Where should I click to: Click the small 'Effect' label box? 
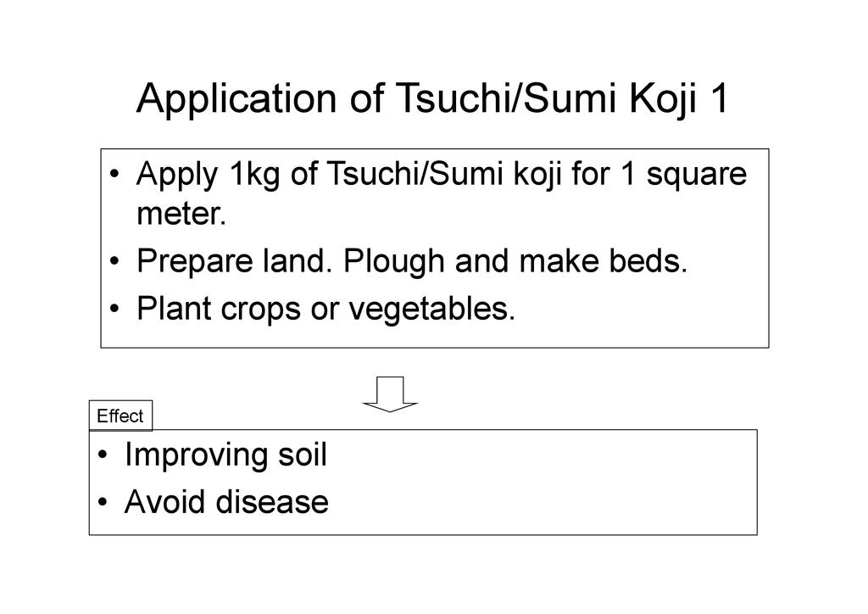[x=120, y=416]
